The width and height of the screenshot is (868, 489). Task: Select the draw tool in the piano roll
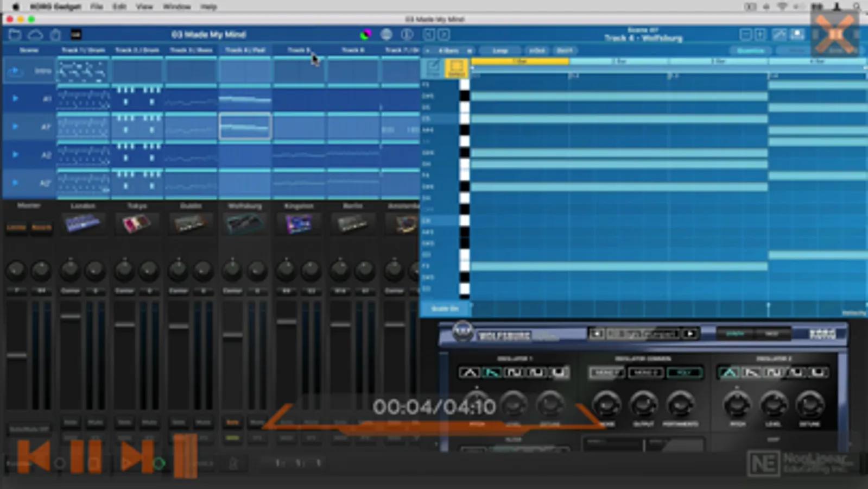click(433, 68)
